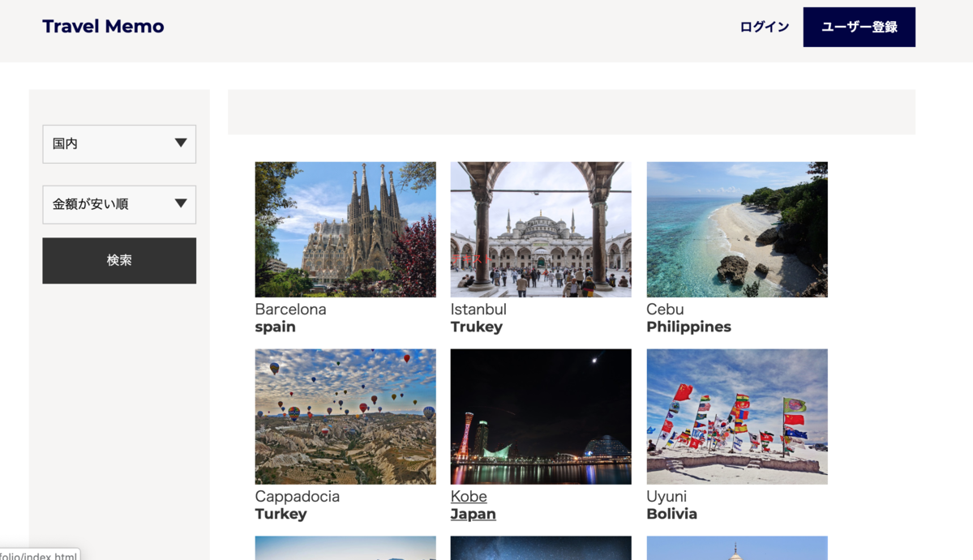Click the 検索 search button
This screenshot has width=973, height=560.
[119, 260]
